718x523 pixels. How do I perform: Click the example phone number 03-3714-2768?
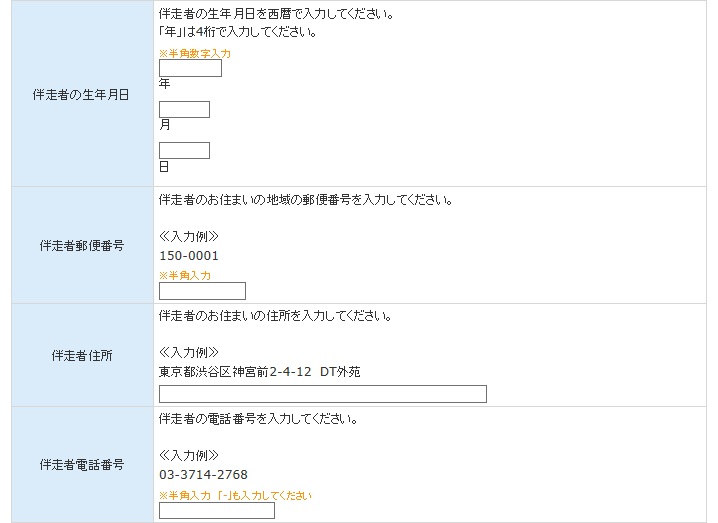[203, 474]
